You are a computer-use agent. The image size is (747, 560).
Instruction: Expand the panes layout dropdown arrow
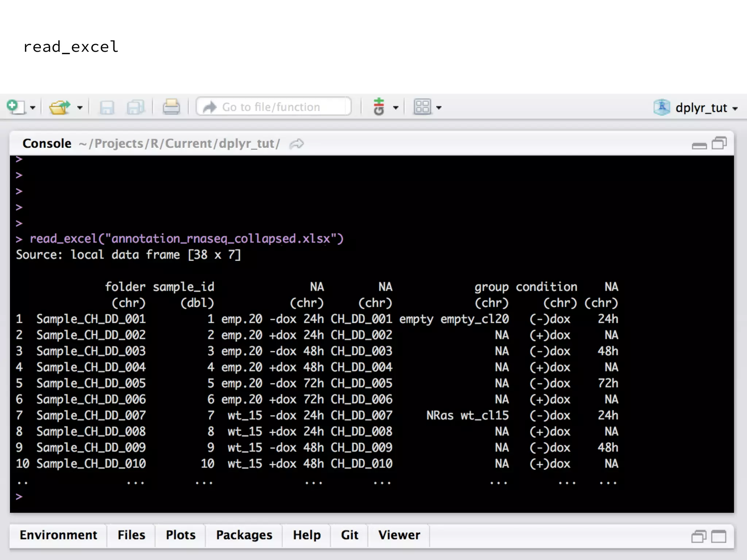click(439, 108)
